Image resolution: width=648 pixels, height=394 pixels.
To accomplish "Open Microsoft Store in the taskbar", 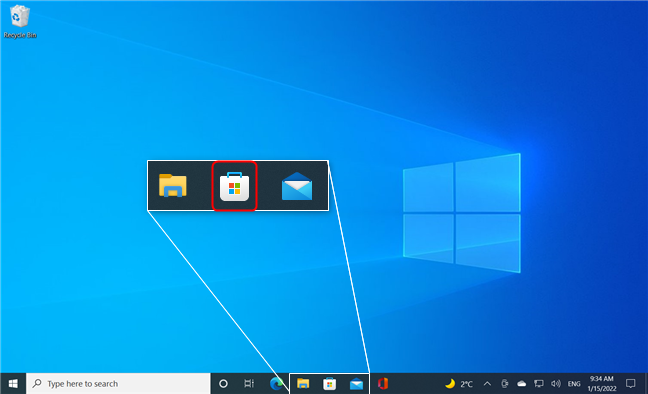I will coord(329,384).
